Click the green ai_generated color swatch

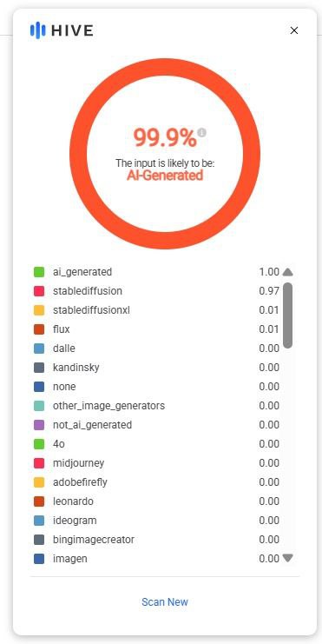39,272
